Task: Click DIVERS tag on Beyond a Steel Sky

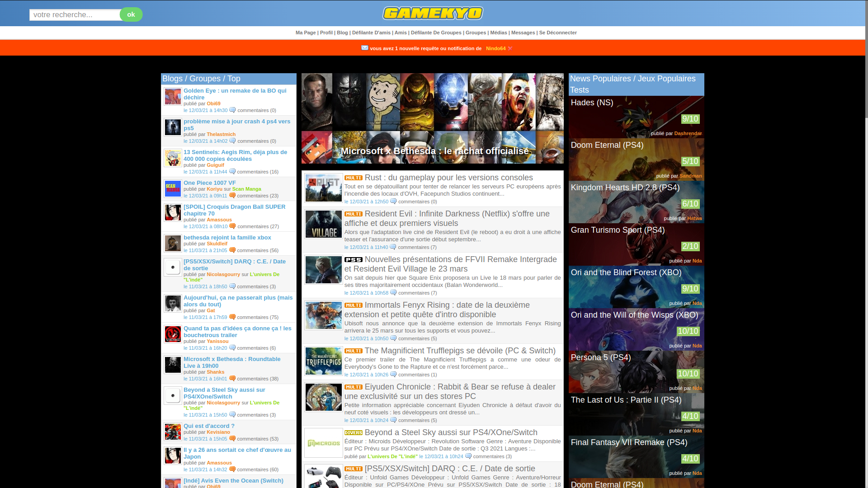Action: pos(354,433)
